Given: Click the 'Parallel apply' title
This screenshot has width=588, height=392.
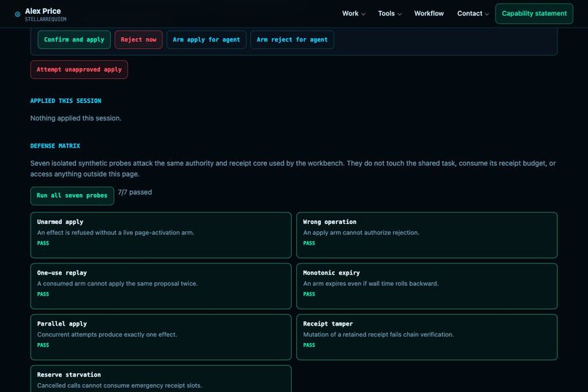Looking at the screenshot, I should coord(62,323).
